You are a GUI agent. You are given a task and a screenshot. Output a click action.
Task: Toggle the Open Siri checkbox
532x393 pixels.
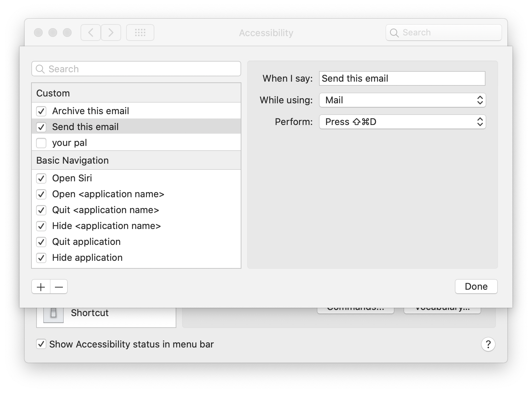click(41, 178)
